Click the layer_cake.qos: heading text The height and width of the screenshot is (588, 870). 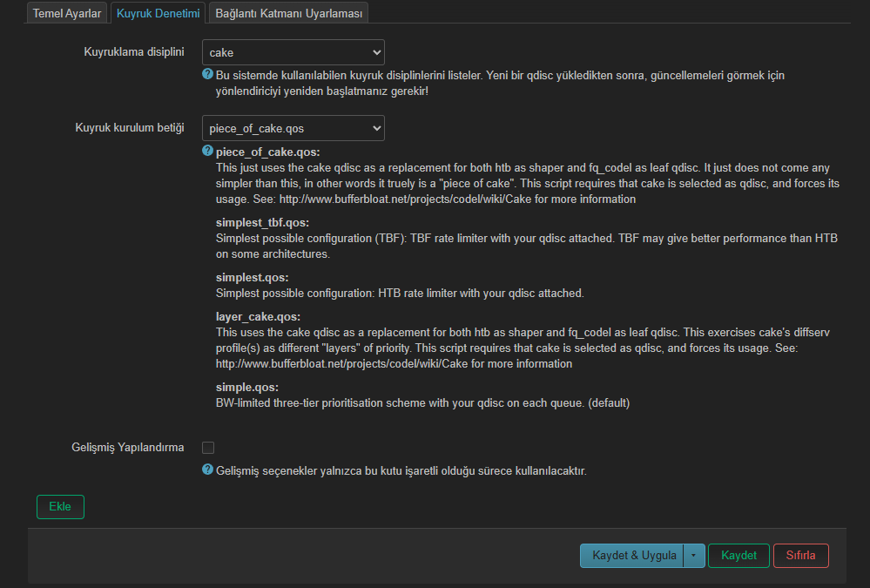point(258,317)
